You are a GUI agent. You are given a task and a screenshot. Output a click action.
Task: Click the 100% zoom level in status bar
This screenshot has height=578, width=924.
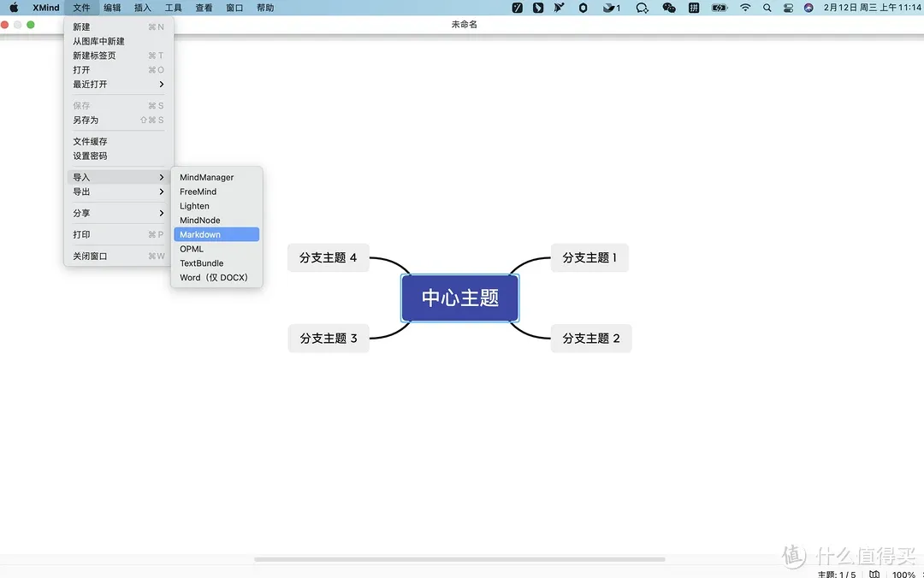point(903,574)
